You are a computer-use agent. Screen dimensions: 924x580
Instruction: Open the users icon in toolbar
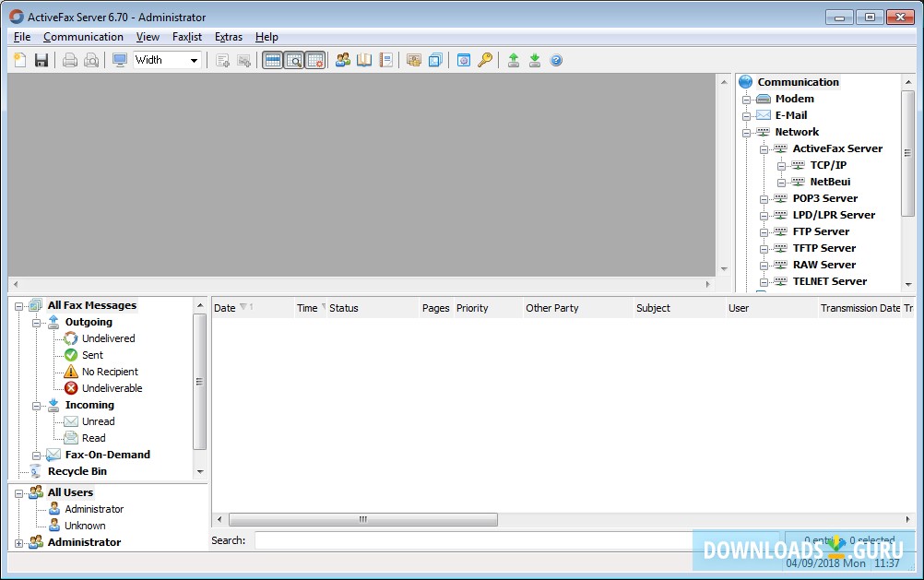pyautogui.click(x=343, y=61)
